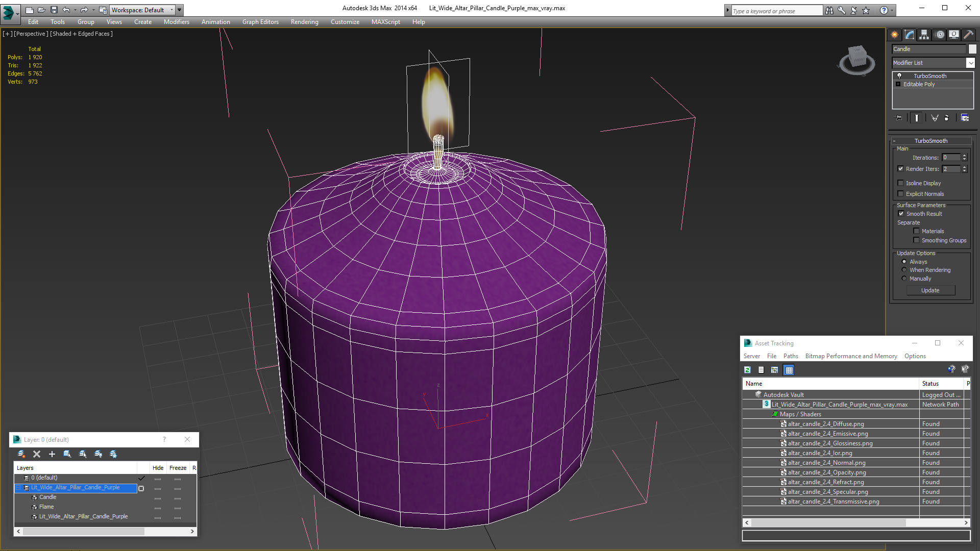Enable Separate by Smoothing Groups checkbox
This screenshot has width=980, height=551.
coord(916,240)
